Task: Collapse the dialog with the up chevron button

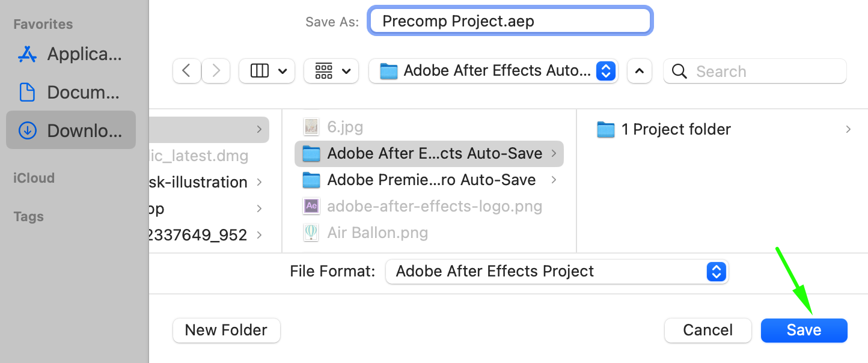Action: [640, 71]
